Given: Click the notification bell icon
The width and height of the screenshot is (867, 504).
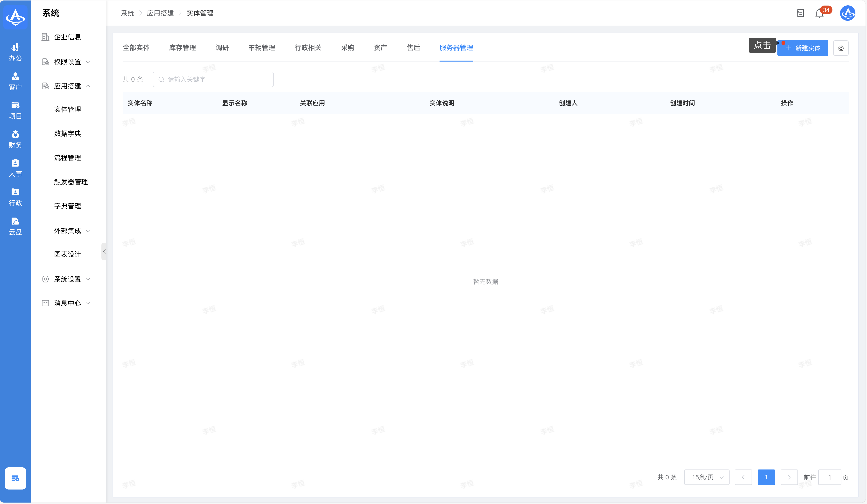Looking at the screenshot, I should pos(819,13).
